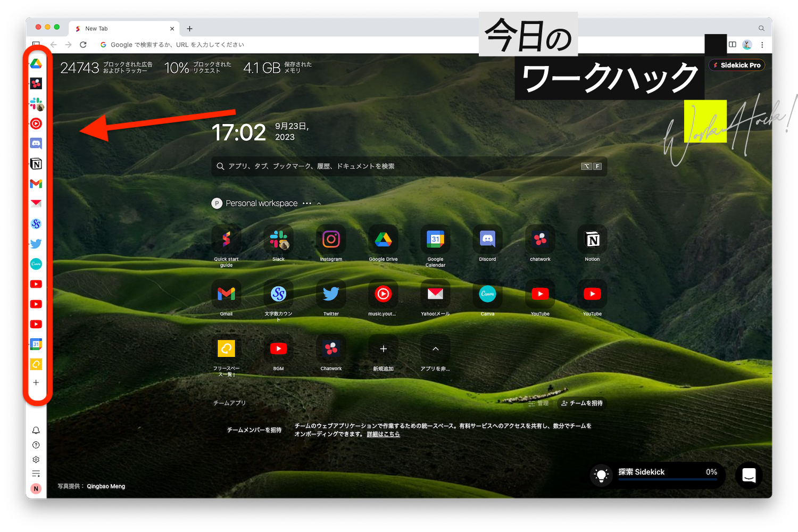The height and width of the screenshot is (532, 798).
Task: Open Canva from the sidebar
Action: click(36, 264)
